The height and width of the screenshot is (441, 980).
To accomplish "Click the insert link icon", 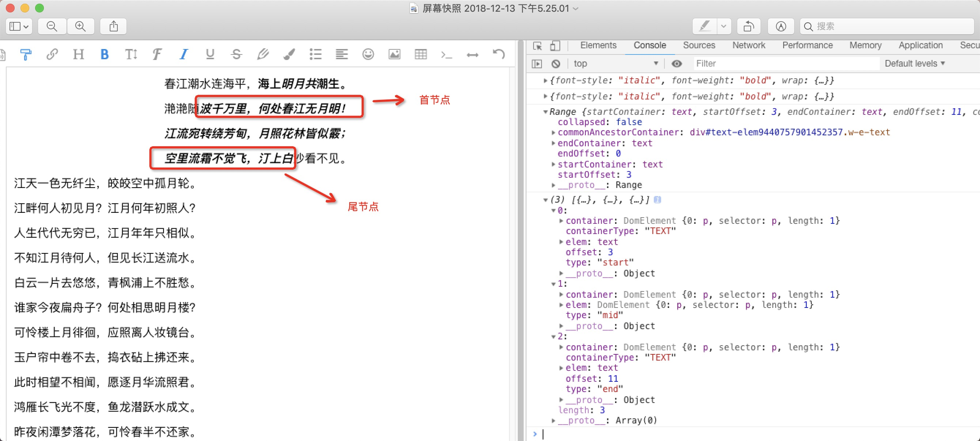I will [52, 54].
